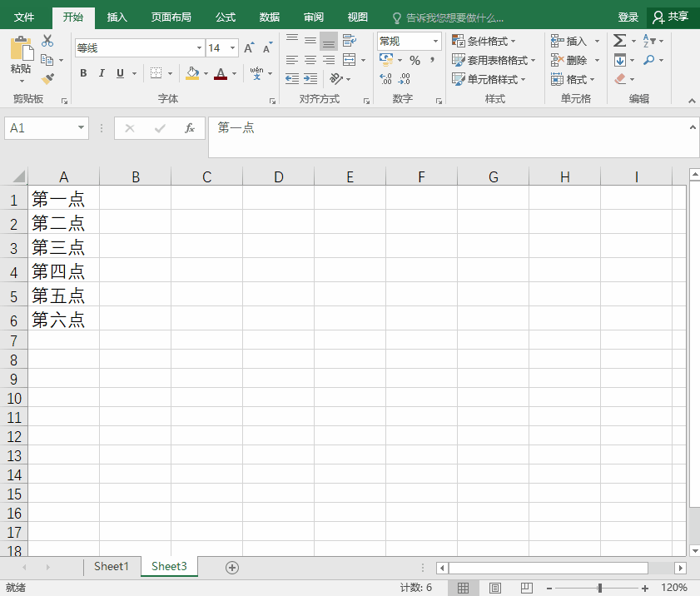This screenshot has width=700, height=596.
Task: Click the Cut scissors icon
Action: point(47,41)
